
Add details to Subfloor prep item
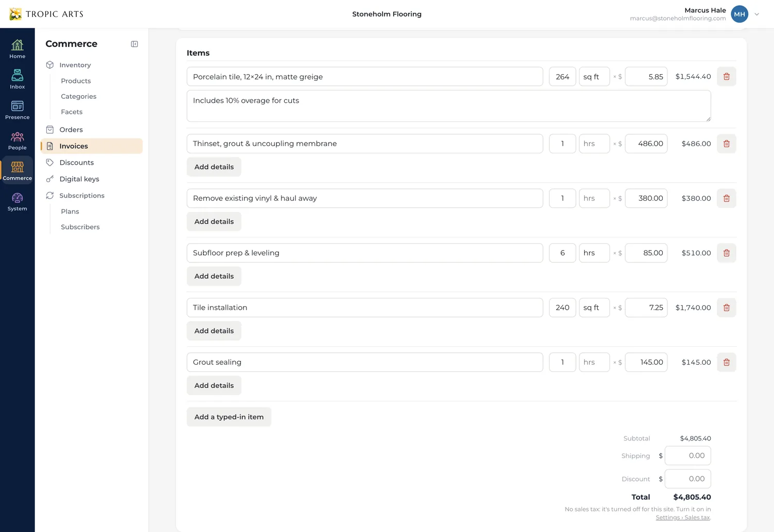tap(214, 276)
